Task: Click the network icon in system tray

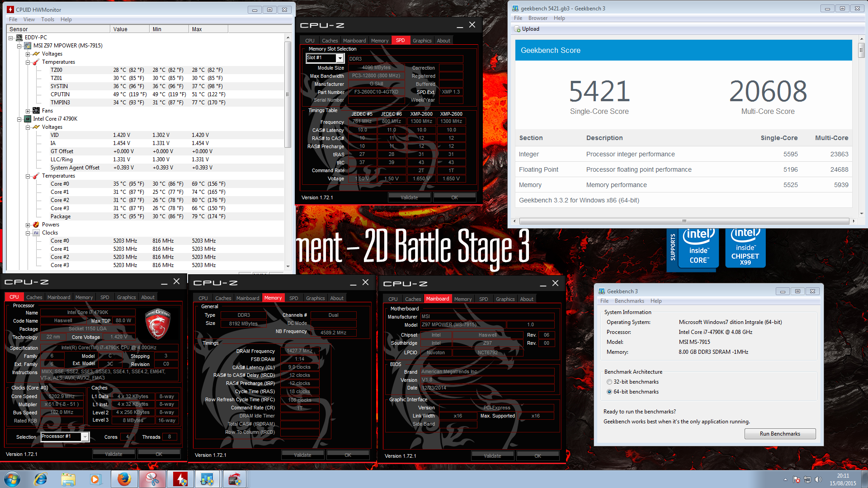Action: (x=807, y=479)
